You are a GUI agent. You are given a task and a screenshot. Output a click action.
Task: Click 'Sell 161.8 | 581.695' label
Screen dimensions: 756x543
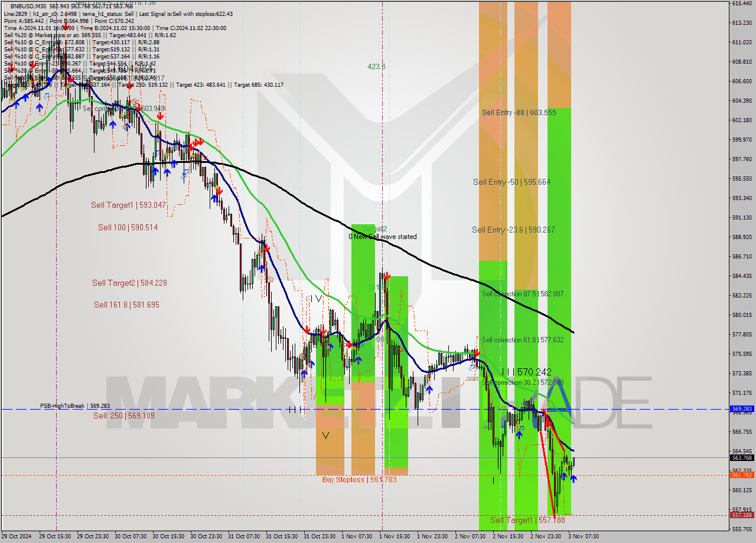click(x=126, y=305)
